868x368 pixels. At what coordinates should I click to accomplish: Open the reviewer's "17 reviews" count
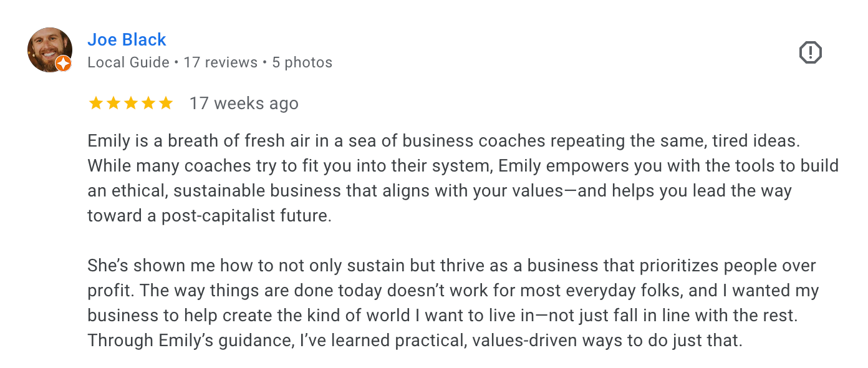click(221, 62)
